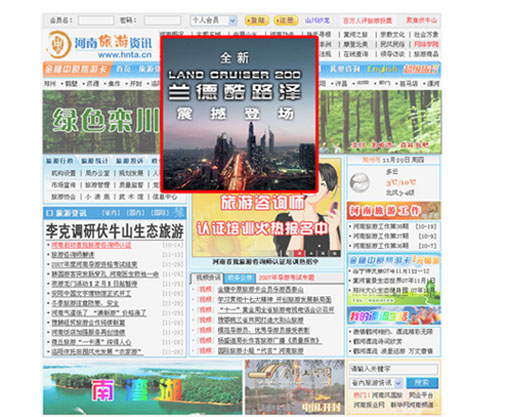
Task: Open the red 百万人评旅游投票 link
Action: [x=368, y=21]
